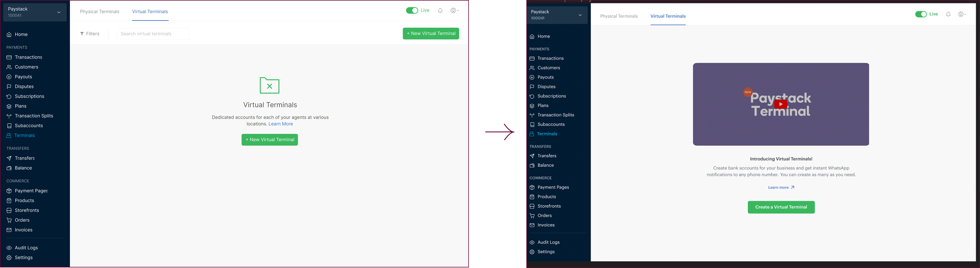Click Home icon in left screenshot sidebar
This screenshot has width=980, height=268.
coord(9,35)
